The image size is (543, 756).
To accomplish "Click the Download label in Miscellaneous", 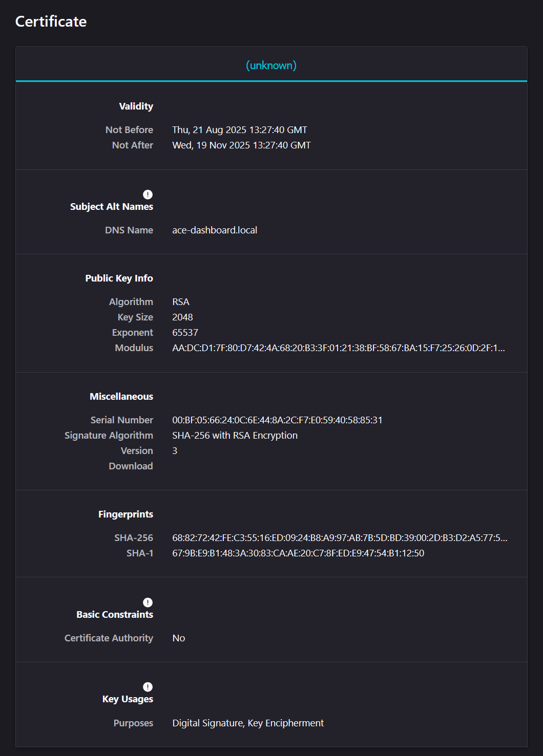I will coord(131,466).
